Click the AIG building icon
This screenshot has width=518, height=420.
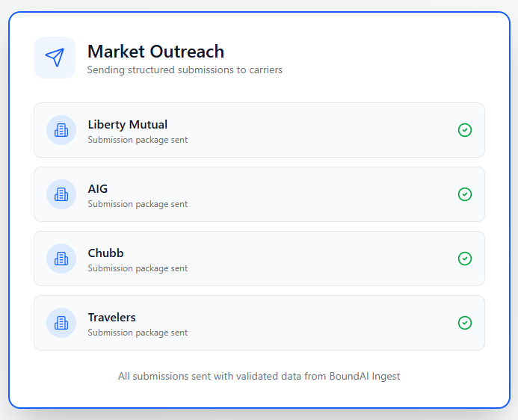(61, 194)
